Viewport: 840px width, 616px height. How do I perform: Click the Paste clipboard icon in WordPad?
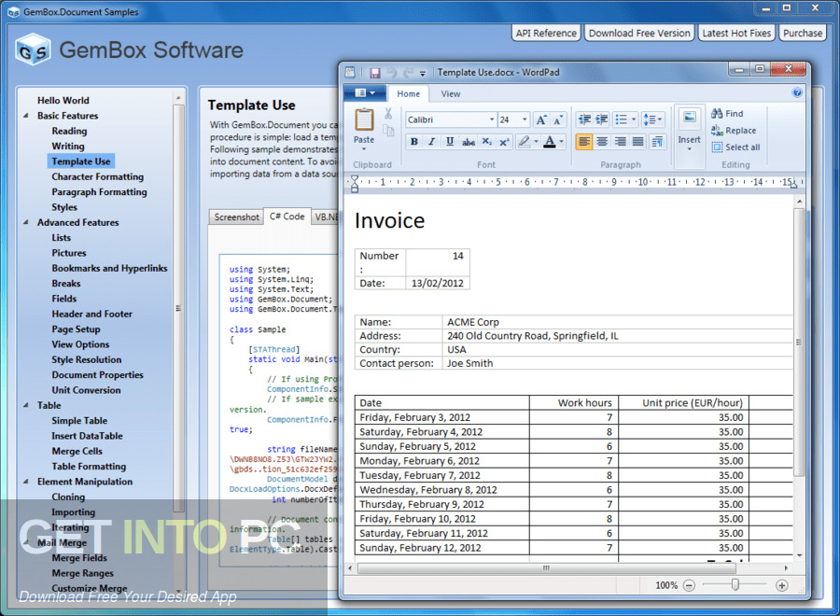364,119
